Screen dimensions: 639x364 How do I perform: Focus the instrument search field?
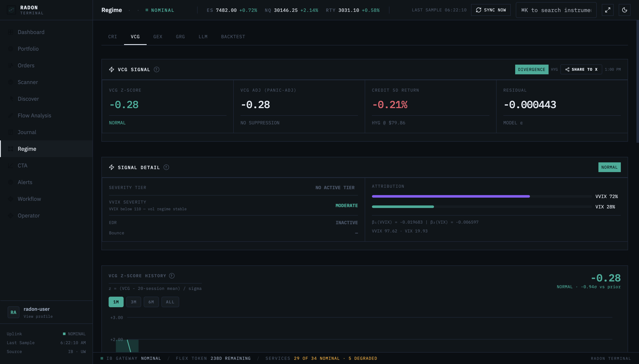click(556, 10)
